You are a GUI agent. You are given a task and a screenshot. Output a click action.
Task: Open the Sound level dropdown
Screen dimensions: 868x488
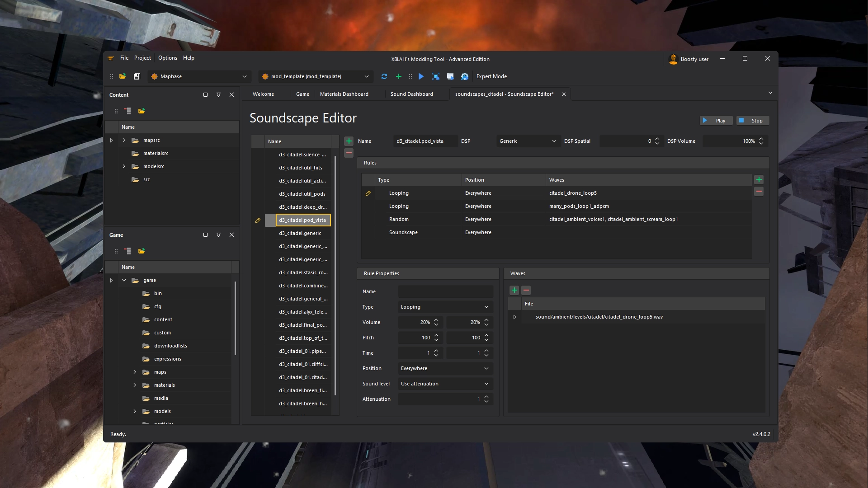click(445, 384)
